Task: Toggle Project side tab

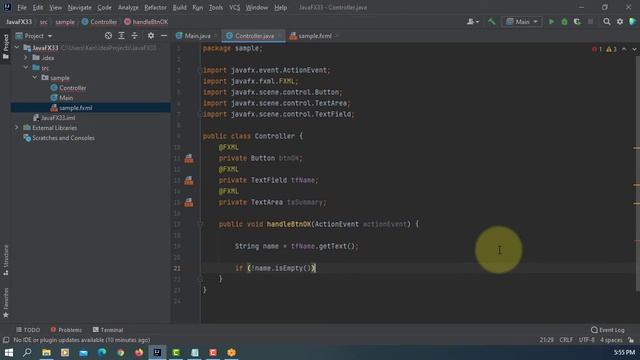Action: [x=6, y=46]
